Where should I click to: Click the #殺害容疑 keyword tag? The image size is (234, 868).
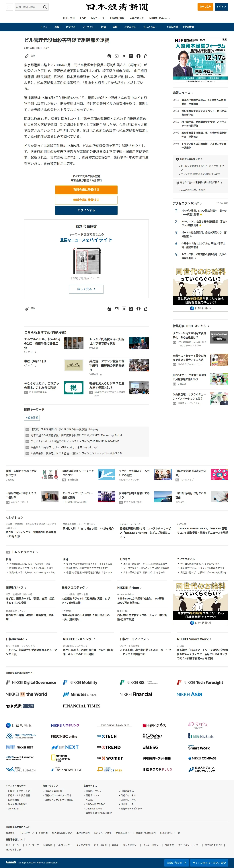[x=32, y=417]
